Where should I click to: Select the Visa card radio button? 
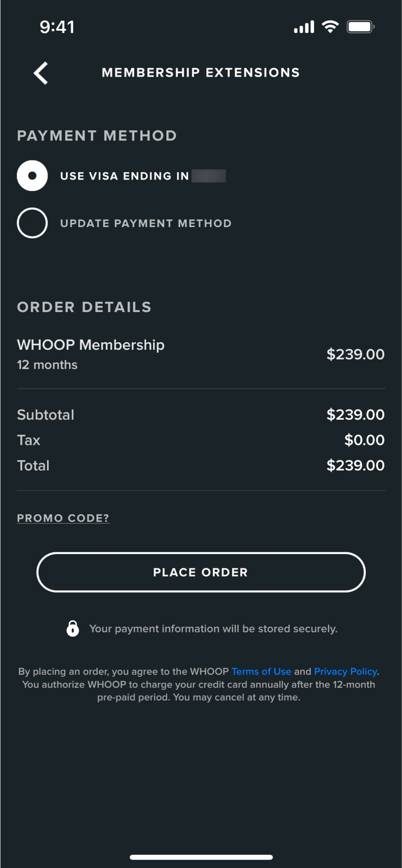(32, 176)
